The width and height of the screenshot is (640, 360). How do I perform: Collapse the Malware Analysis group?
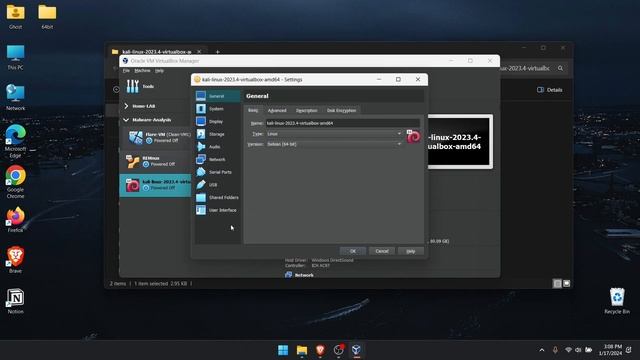click(126, 120)
